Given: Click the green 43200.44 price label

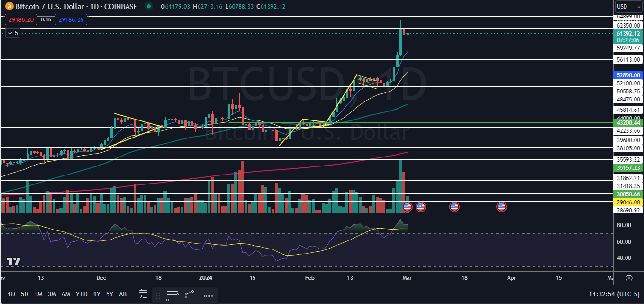Looking at the screenshot, I should [x=628, y=122].
